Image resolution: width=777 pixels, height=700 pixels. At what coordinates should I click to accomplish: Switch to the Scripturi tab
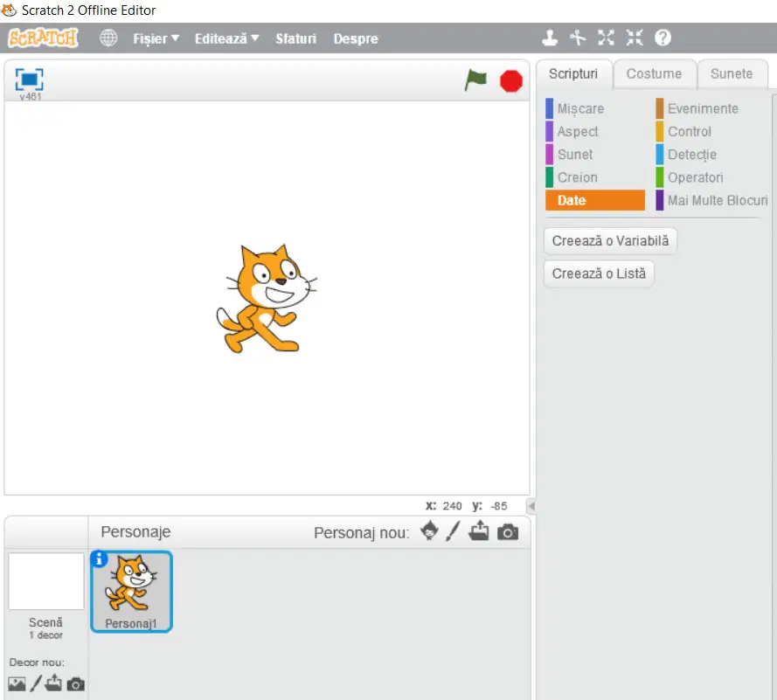573,73
